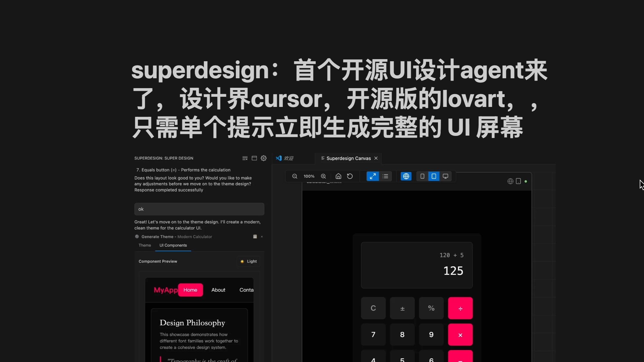Click the pink multiply key

[460, 335]
